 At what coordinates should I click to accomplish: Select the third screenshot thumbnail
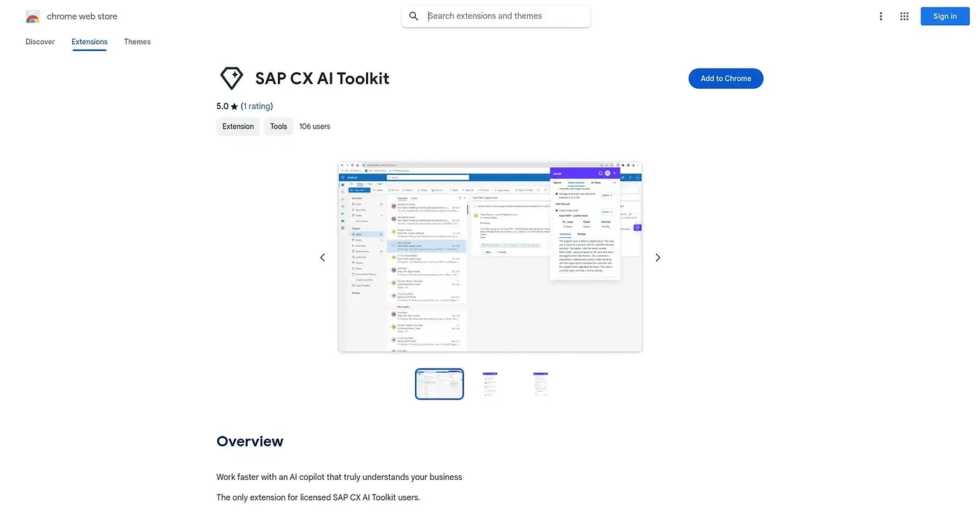pyautogui.click(x=540, y=384)
